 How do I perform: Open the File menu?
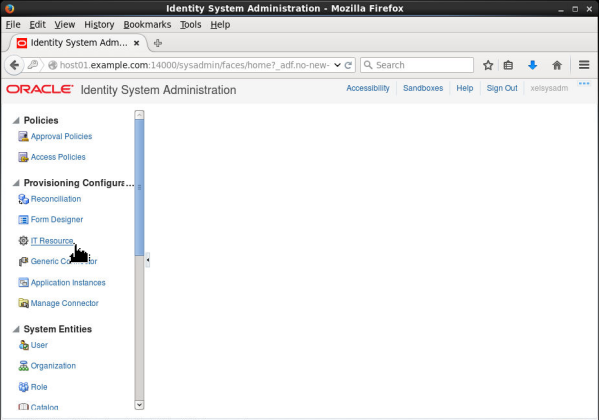coord(13,25)
